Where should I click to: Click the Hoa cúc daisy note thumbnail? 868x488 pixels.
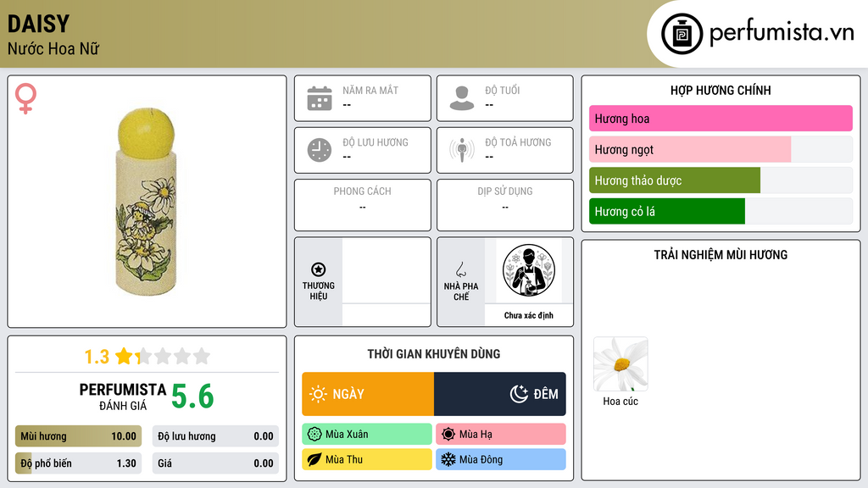(x=620, y=364)
